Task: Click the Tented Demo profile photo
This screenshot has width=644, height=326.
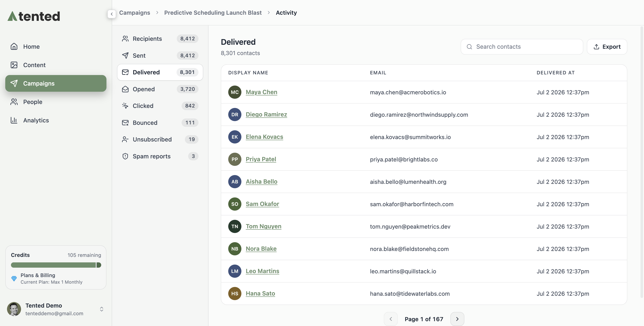Action: pyautogui.click(x=14, y=309)
